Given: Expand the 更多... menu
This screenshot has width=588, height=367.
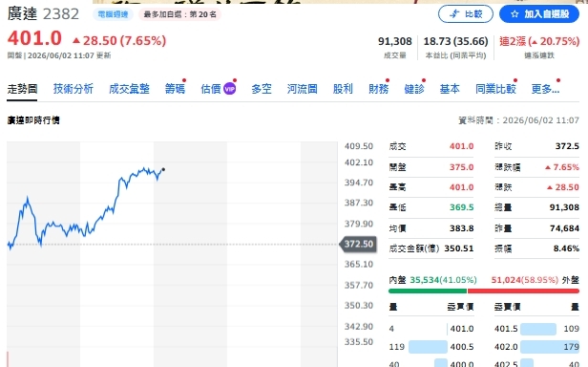Looking at the screenshot, I should tap(545, 89).
